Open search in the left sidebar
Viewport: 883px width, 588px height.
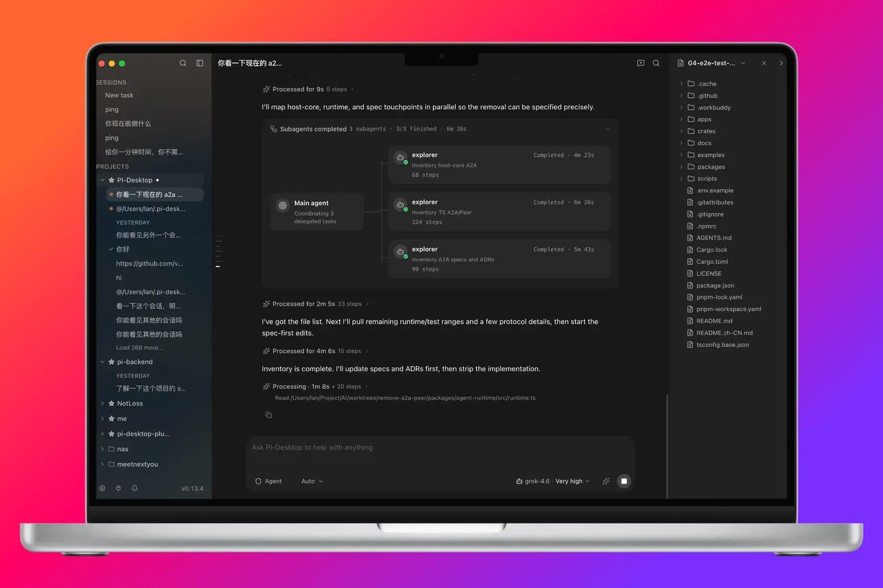[183, 63]
